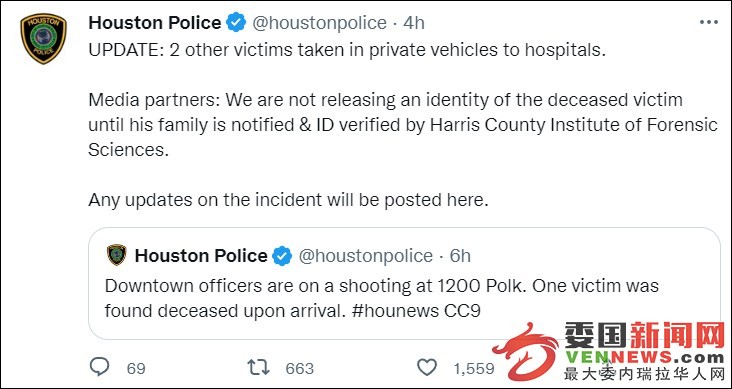
Task: Click @houstonpolice handle in quoted tweet
Action: [x=366, y=256]
